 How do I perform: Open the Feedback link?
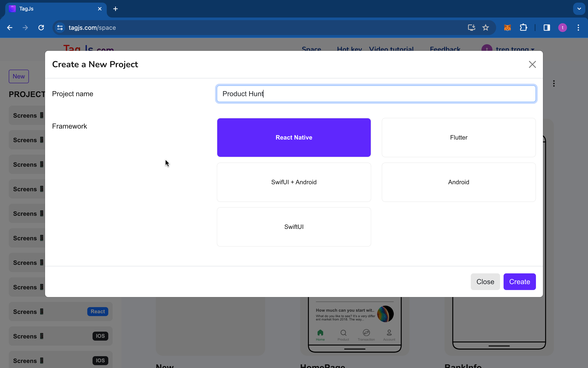[x=445, y=49]
